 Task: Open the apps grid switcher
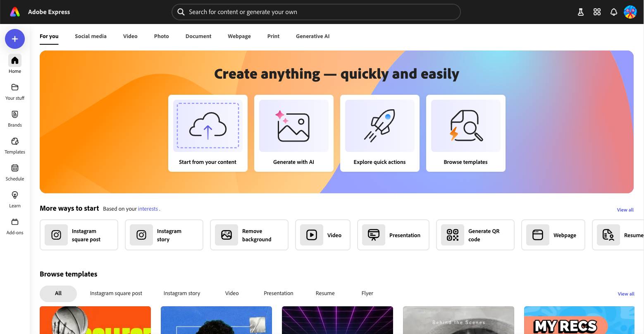click(x=597, y=12)
